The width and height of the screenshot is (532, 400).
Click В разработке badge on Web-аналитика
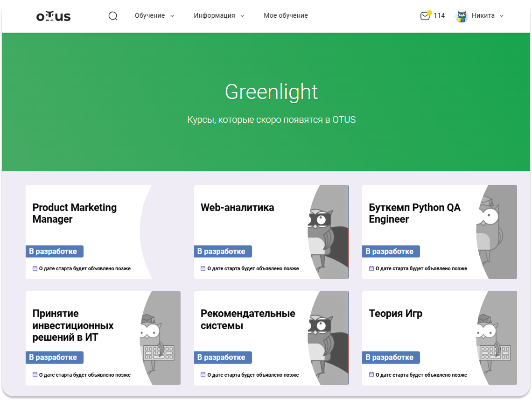click(x=223, y=252)
